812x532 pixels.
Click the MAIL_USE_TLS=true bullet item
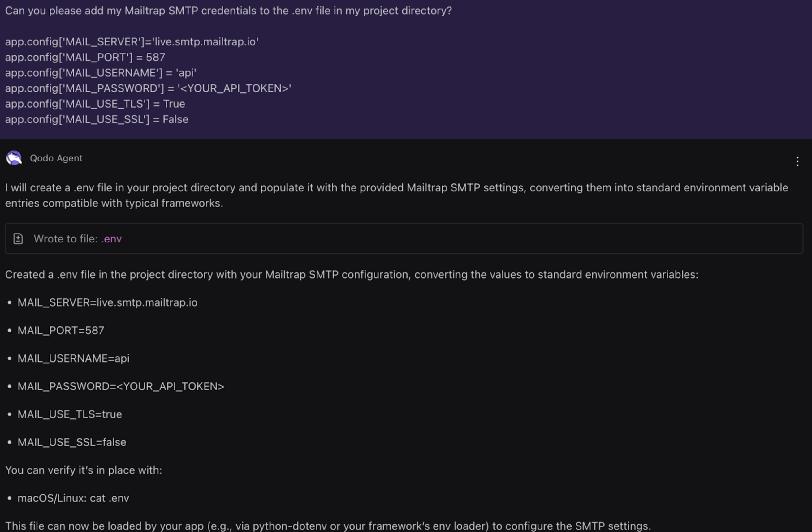pos(70,414)
